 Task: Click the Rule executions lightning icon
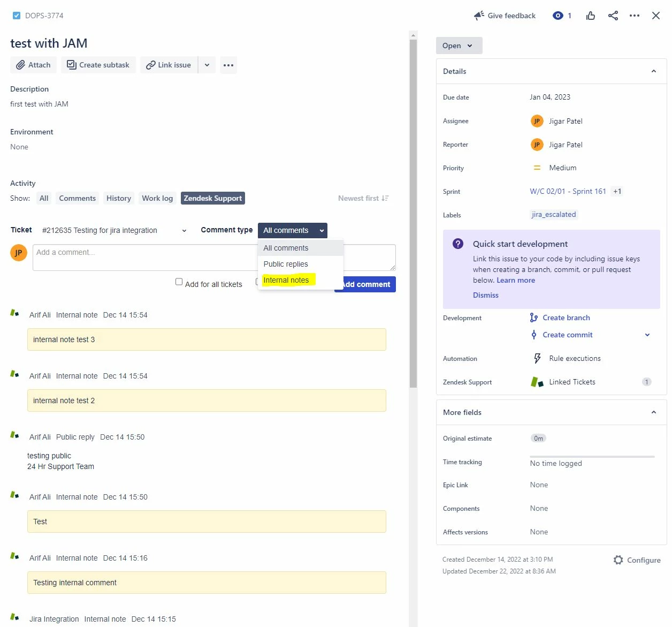click(537, 358)
